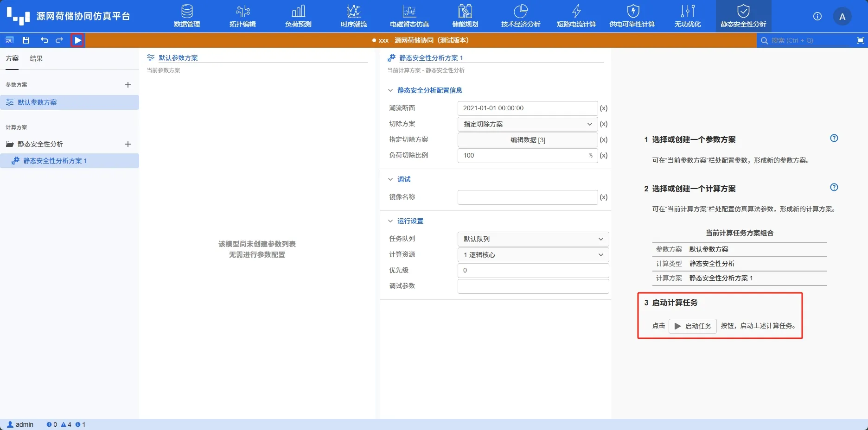Open help for step 2 选择或创建一个计算方案
This screenshot has height=430, width=868.
(x=834, y=187)
